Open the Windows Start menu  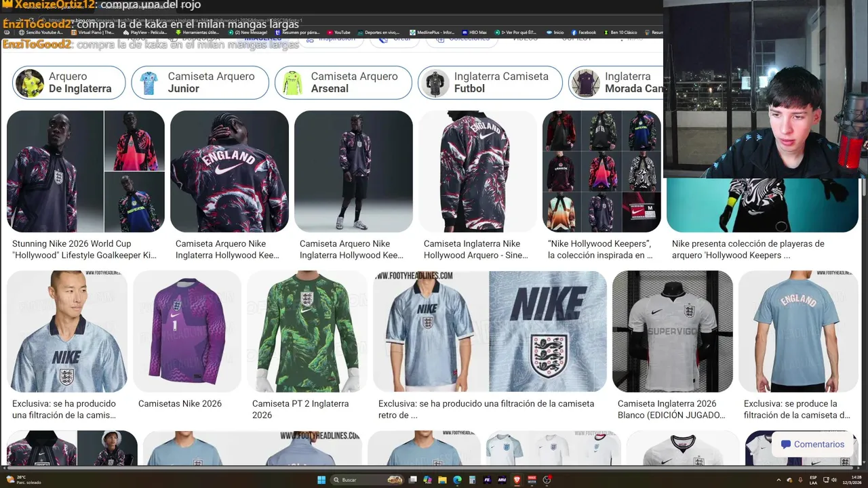pyautogui.click(x=321, y=480)
